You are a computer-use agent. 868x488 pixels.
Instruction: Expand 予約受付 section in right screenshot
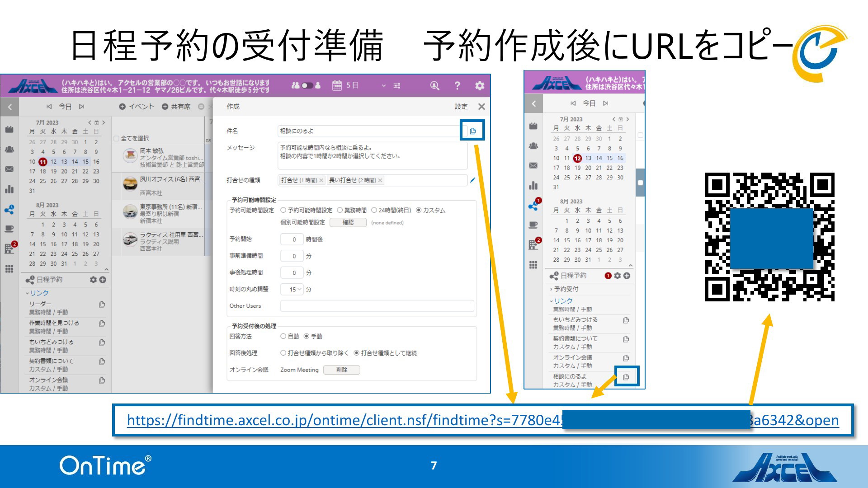point(564,289)
